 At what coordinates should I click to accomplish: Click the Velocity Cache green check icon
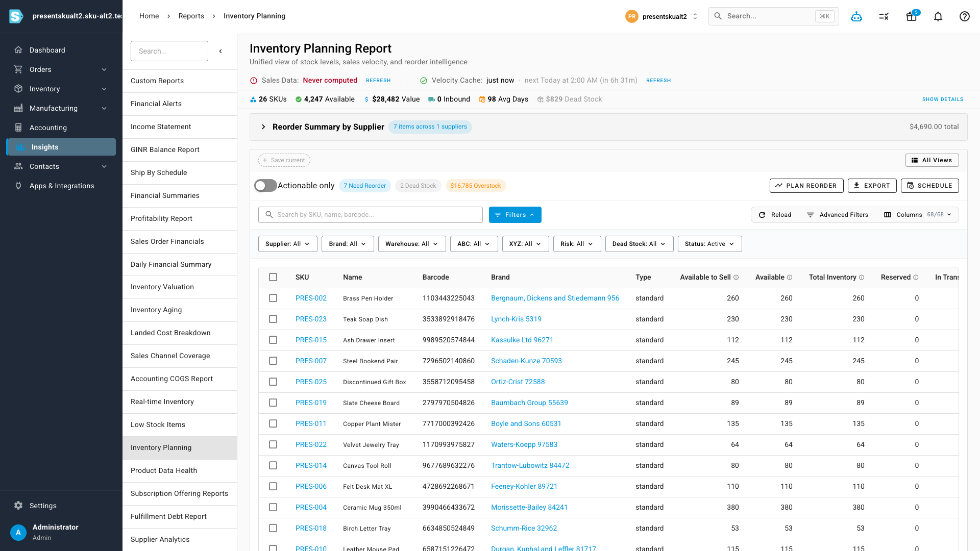[x=423, y=81]
